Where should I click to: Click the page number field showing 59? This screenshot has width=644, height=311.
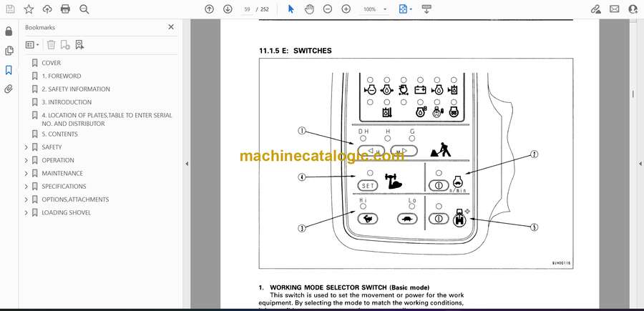[x=247, y=9]
